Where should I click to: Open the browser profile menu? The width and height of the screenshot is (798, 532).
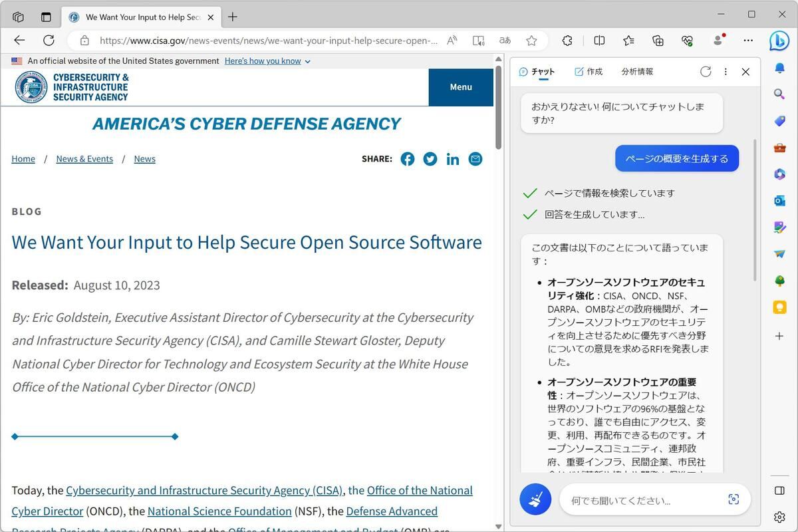718,41
